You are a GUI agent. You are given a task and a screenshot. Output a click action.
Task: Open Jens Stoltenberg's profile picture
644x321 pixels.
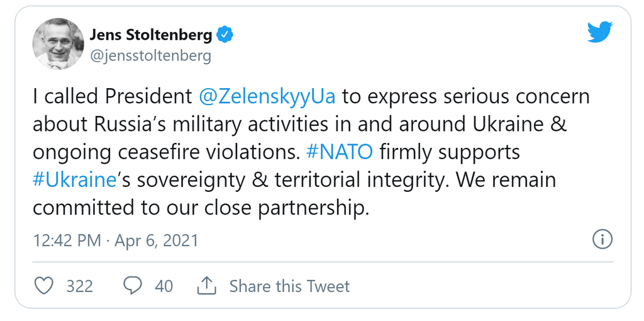[x=58, y=43]
